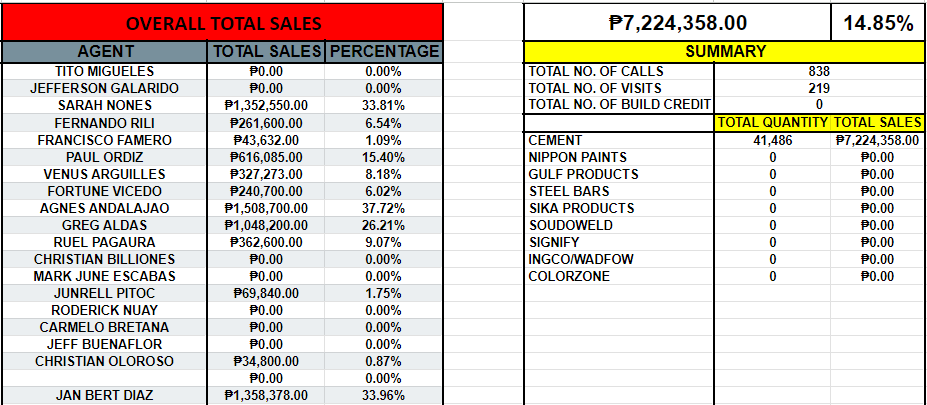The height and width of the screenshot is (405, 927).
Task: Select the yellow TOTAL QUANTITY header
Action: click(772, 122)
